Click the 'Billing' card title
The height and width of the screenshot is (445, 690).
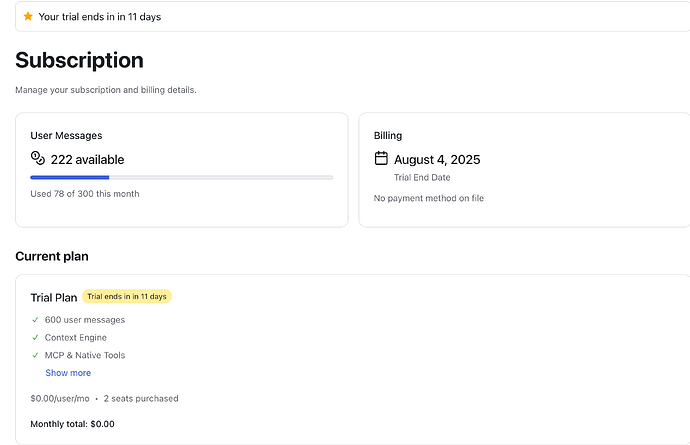click(388, 136)
